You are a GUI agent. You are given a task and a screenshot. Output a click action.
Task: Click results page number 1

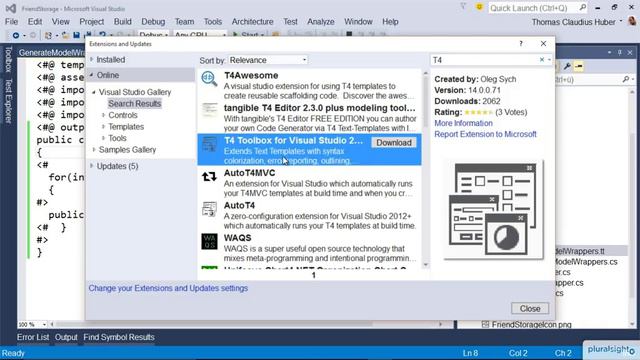tap(313, 276)
